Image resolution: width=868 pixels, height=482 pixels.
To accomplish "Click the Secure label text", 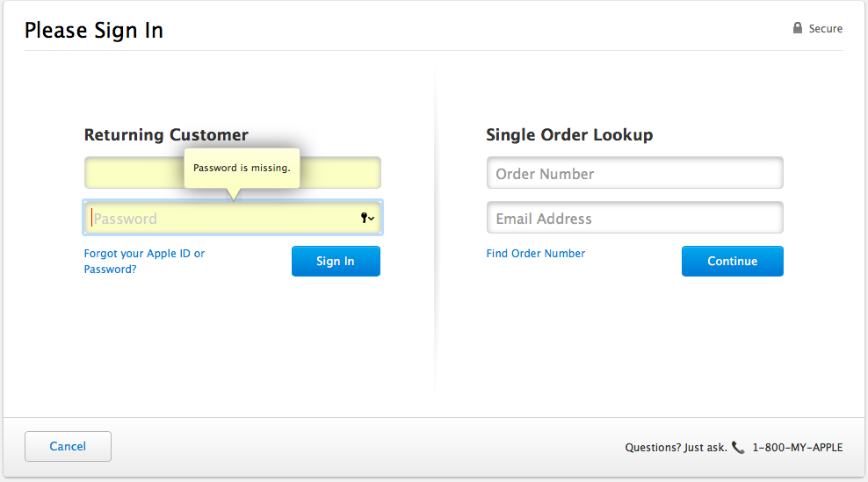I will (825, 28).
